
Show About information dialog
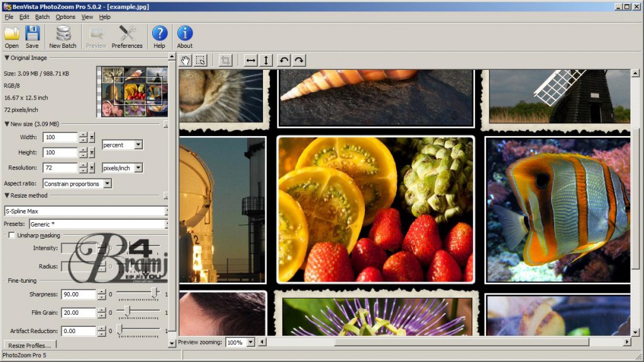185,37
